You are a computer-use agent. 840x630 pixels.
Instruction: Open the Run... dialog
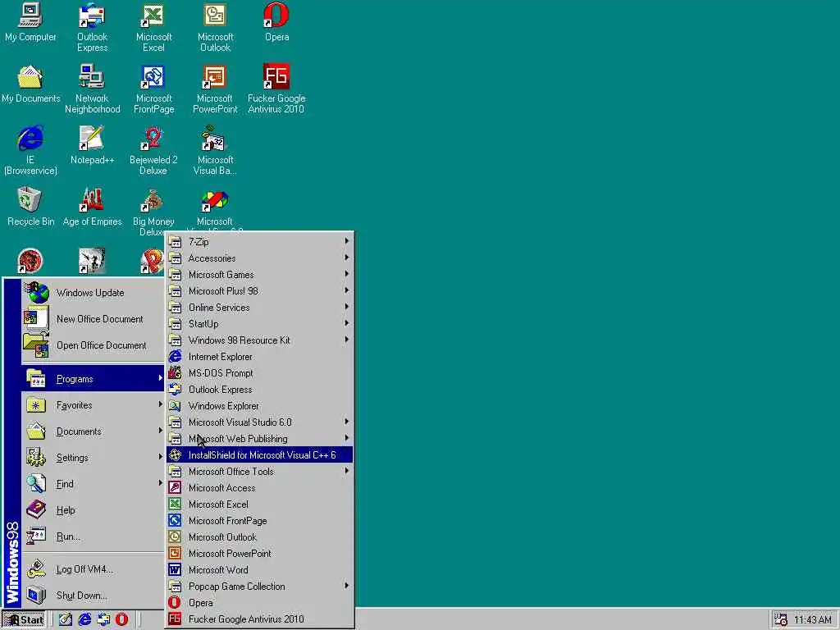pos(93,536)
